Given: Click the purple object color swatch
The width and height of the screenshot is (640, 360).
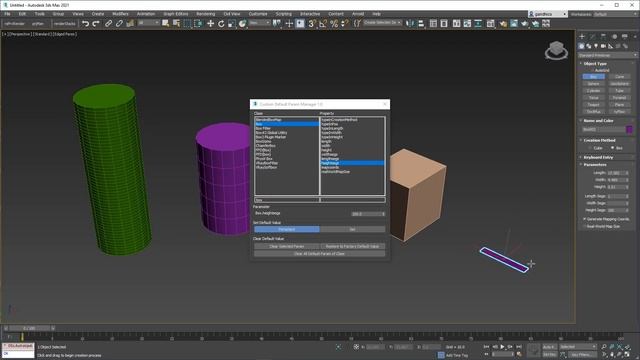Looking at the screenshot, I should pos(629,129).
